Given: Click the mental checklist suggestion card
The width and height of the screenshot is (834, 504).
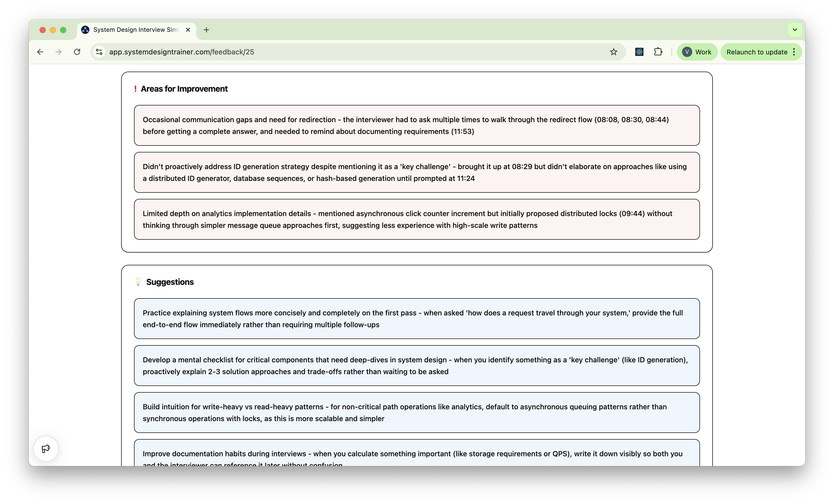Looking at the screenshot, I should 417,366.
